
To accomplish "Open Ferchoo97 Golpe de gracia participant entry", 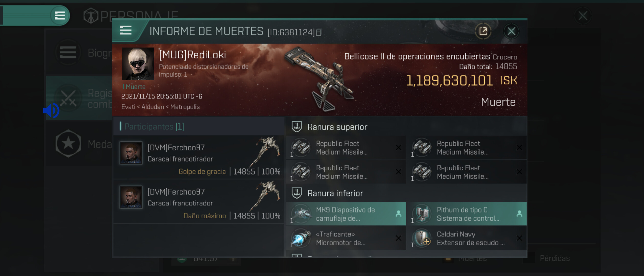I will 199,157.
